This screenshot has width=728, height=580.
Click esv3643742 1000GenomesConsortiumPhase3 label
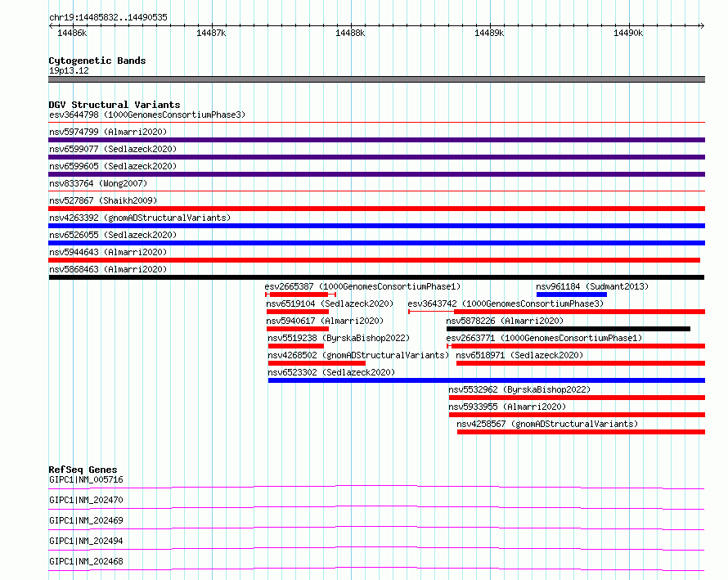(506, 303)
